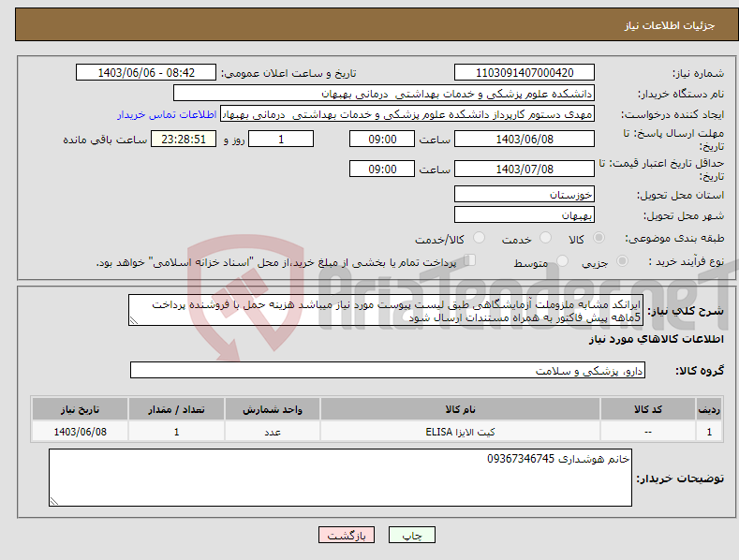Screen dimensions: 739x560
Task: Click the ایجاد کننده درخواست field
Action: click(x=407, y=114)
